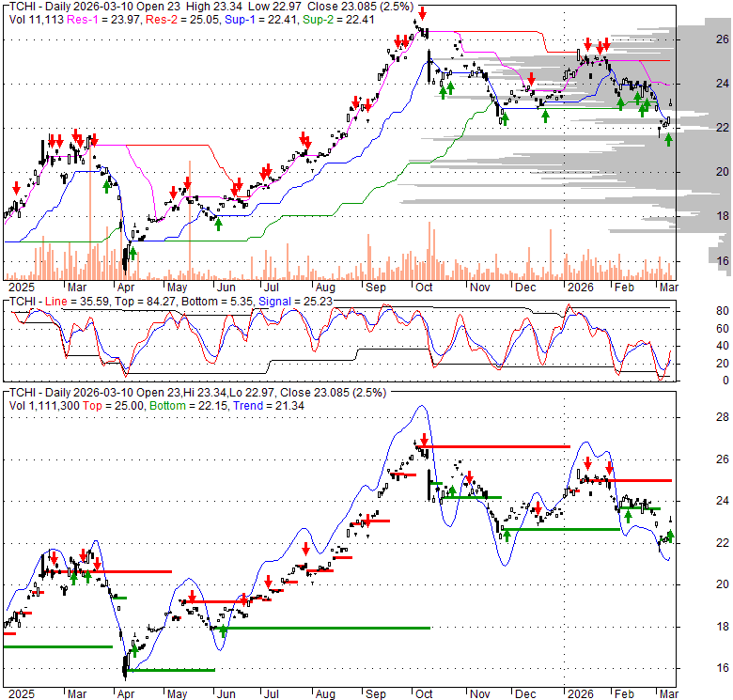Click oscillator 'Signal = 25.23' label
This screenshot has height=700, width=733.
[x=294, y=302]
